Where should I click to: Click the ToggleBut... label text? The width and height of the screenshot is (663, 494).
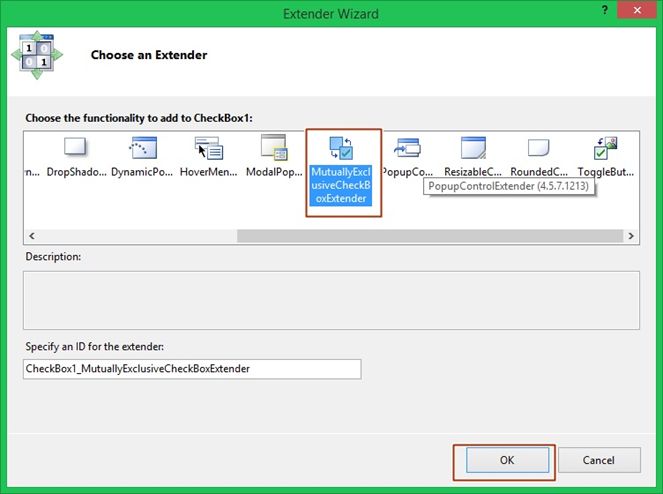point(605,172)
